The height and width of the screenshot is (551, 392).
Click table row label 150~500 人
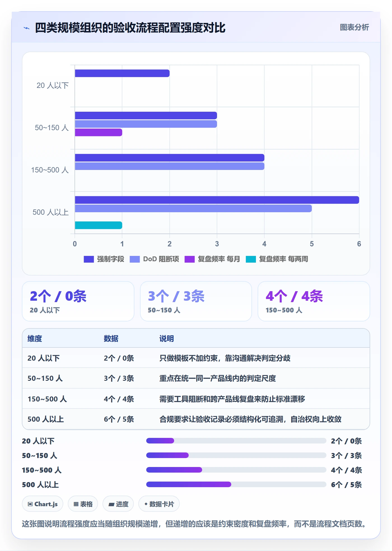click(x=47, y=399)
